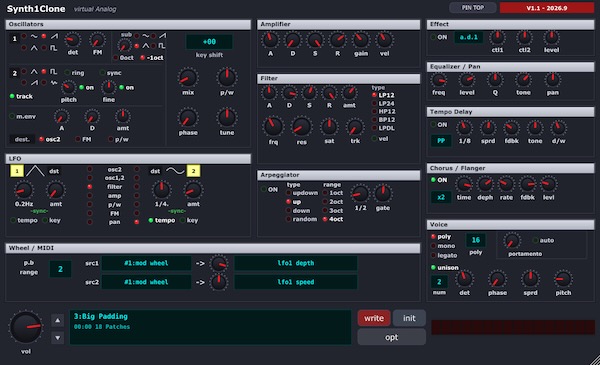600x365 pixels.
Task: Click the PIN TOP button
Action: coord(473,8)
